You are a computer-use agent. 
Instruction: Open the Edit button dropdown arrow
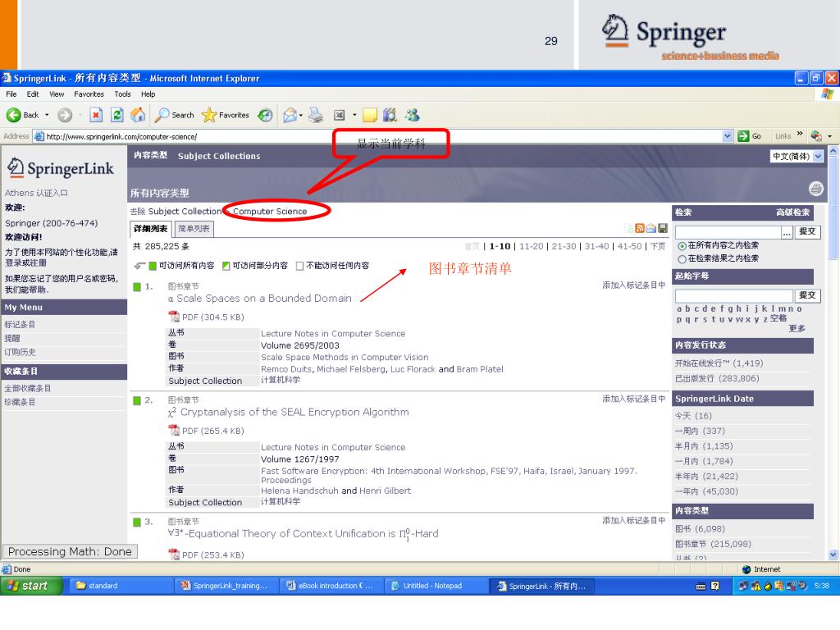(x=354, y=115)
